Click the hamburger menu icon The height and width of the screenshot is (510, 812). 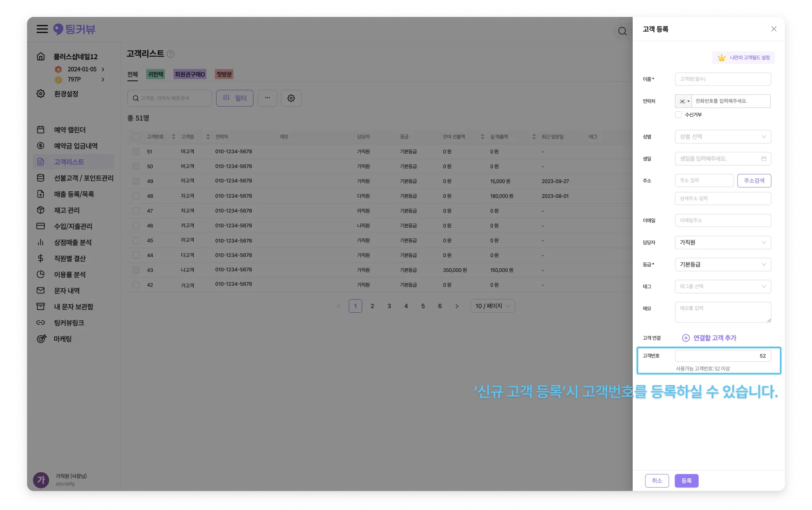pyautogui.click(x=42, y=29)
